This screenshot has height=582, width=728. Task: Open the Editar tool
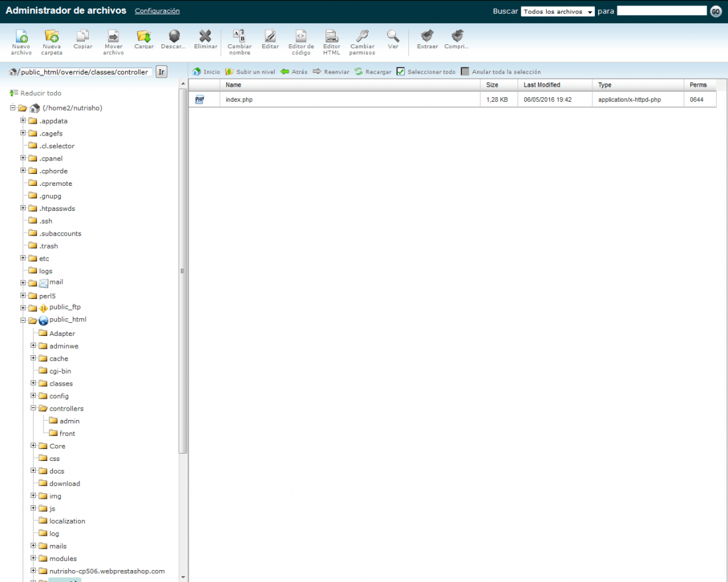[x=270, y=40]
